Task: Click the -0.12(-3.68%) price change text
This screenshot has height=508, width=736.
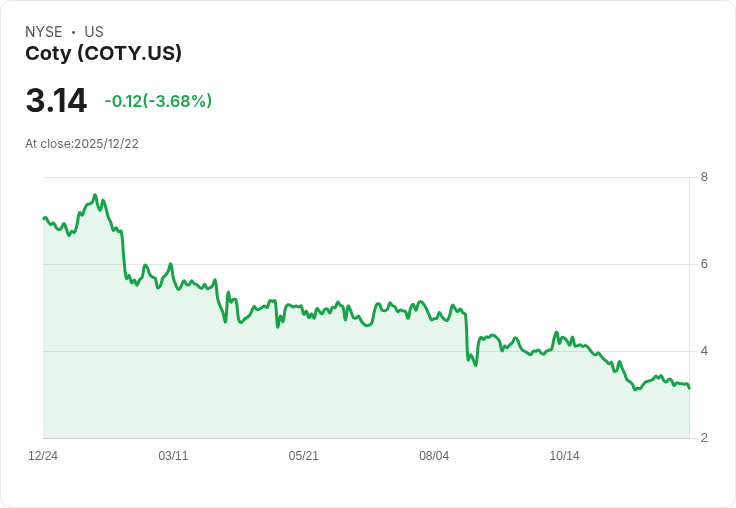Action: [x=158, y=101]
